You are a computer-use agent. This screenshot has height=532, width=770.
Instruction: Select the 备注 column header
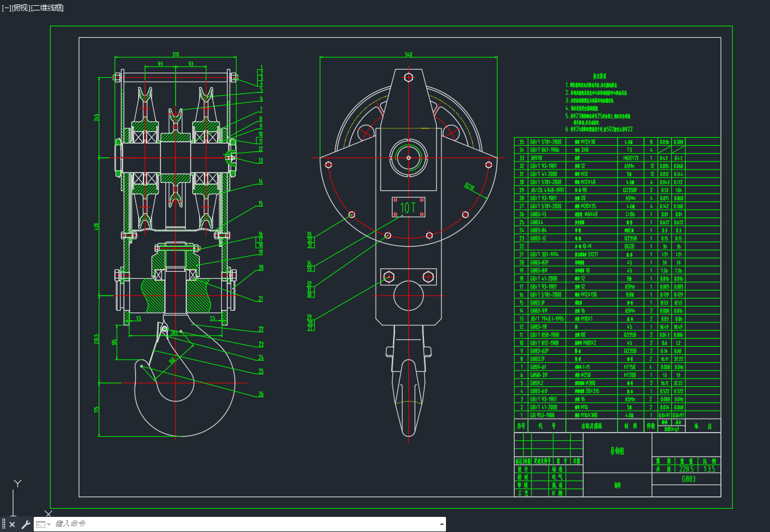tap(703, 426)
